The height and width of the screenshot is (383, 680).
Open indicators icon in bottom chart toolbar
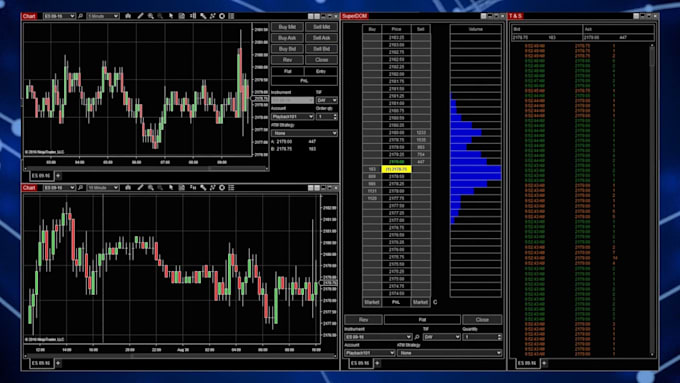click(x=203, y=187)
